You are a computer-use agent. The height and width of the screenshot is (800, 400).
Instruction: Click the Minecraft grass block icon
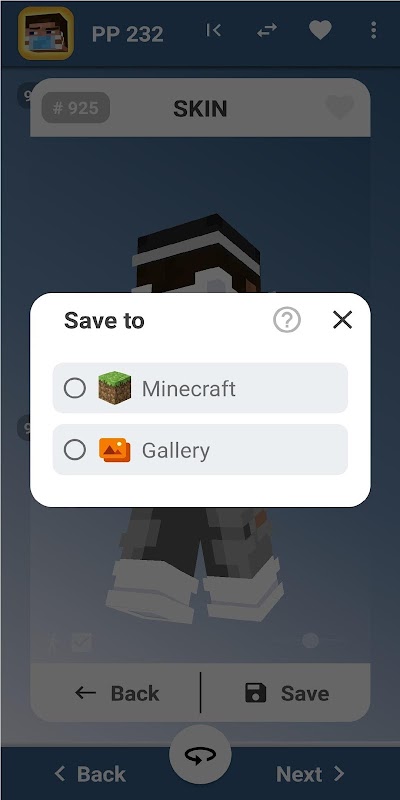[x=115, y=388]
